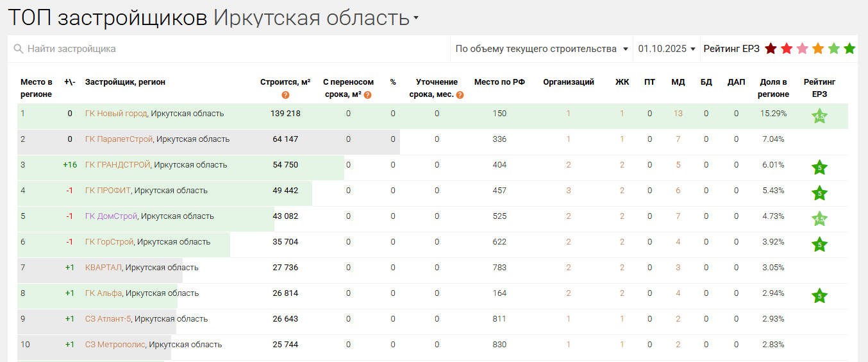Viewport: 868px width, 362px height.
Task: Open the ГК ГРАНДСТРОЙ developer link
Action: coord(117,165)
